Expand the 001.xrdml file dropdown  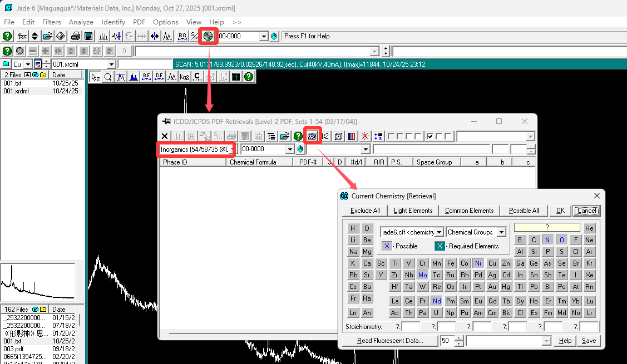(x=111, y=64)
